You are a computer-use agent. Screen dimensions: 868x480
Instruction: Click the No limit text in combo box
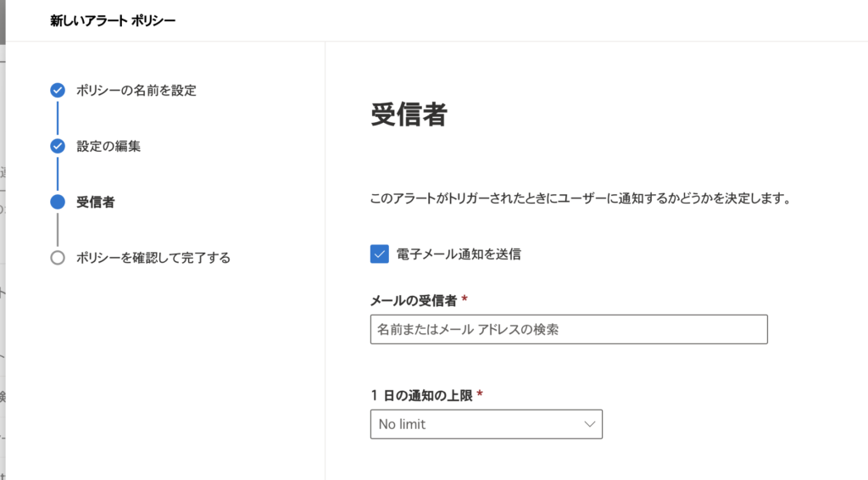(402, 424)
